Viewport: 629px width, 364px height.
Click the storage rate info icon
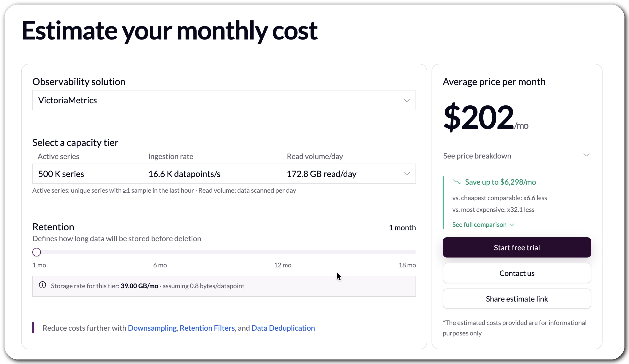[x=42, y=285]
